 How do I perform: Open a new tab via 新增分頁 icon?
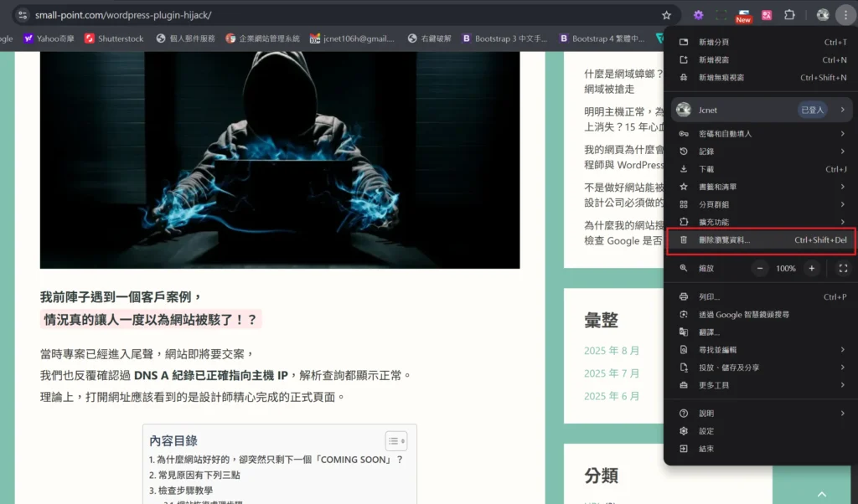click(x=684, y=40)
